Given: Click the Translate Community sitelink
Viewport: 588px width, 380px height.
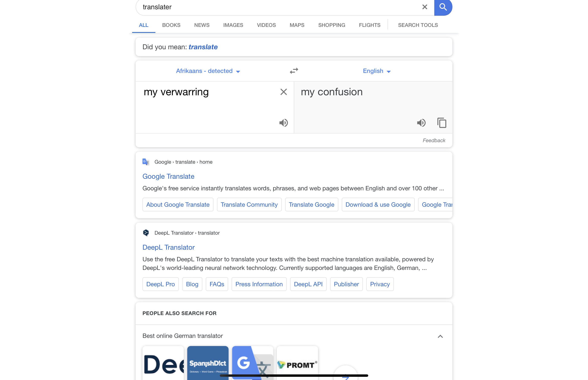Looking at the screenshot, I should point(249,205).
